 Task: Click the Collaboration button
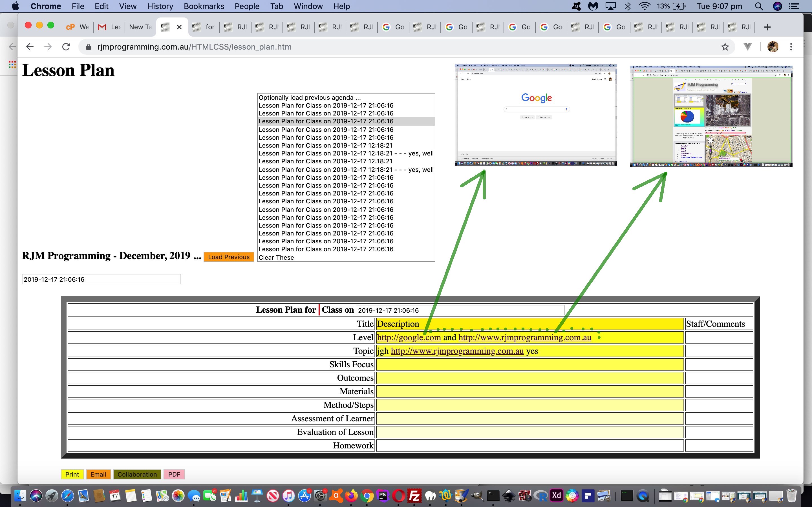[137, 474]
